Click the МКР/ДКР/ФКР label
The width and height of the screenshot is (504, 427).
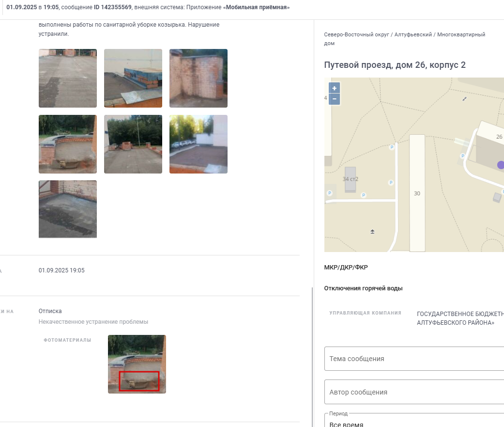(x=346, y=268)
